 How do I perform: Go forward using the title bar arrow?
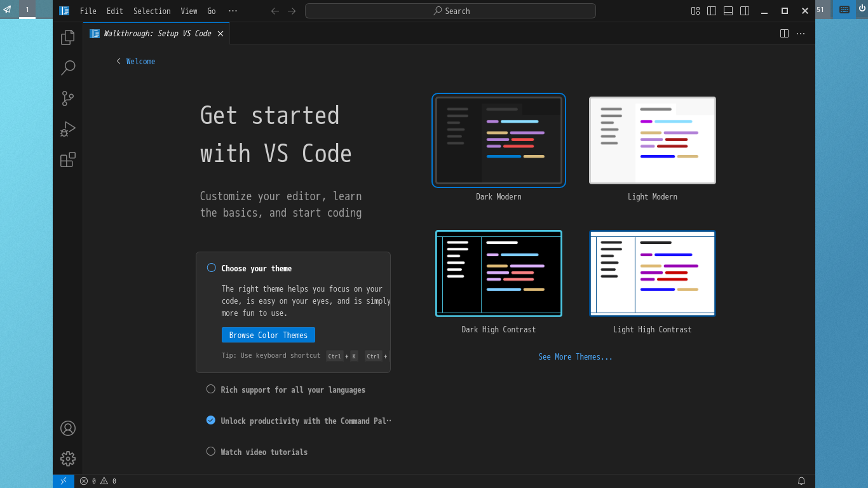tap(292, 11)
